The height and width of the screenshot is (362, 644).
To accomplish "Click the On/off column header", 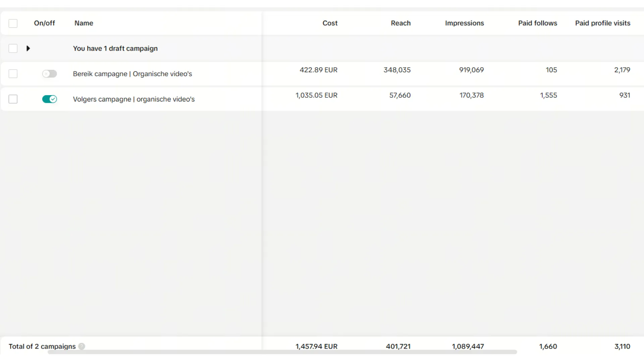I will point(44,23).
